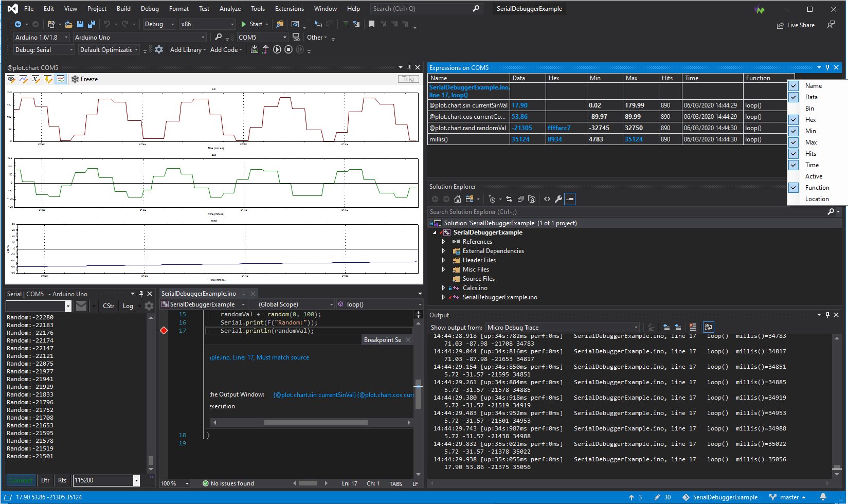Open the serial monitor icon beside COM5
The width and height of the screenshot is (848, 504).
(x=296, y=37)
